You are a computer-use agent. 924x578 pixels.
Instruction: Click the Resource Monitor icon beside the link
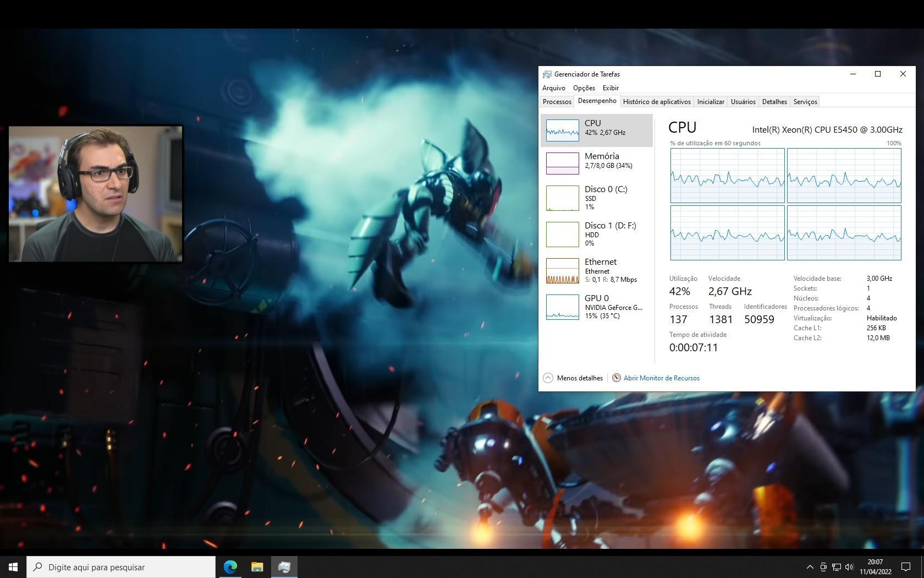(617, 378)
